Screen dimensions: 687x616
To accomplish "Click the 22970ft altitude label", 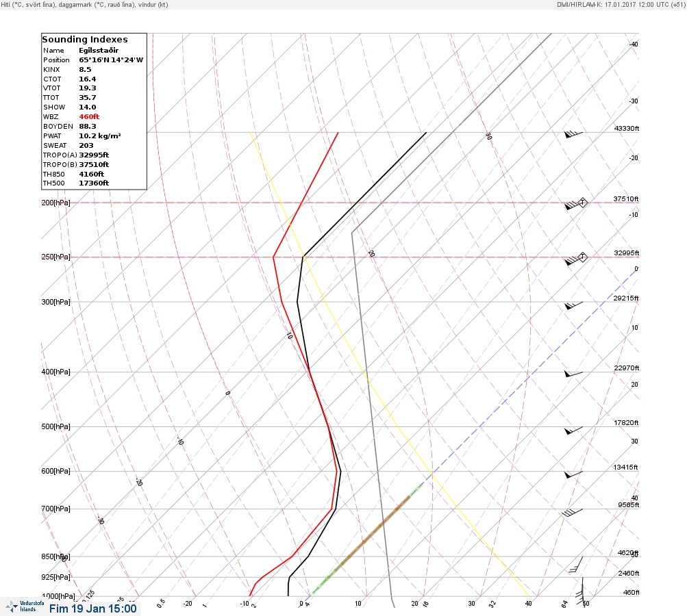I will point(626,368).
